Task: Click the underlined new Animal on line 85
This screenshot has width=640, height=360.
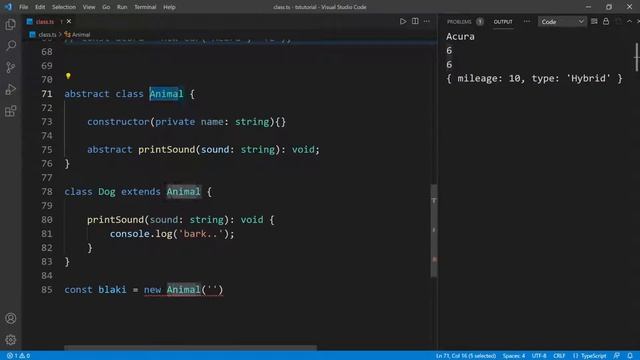Action: 184,290
